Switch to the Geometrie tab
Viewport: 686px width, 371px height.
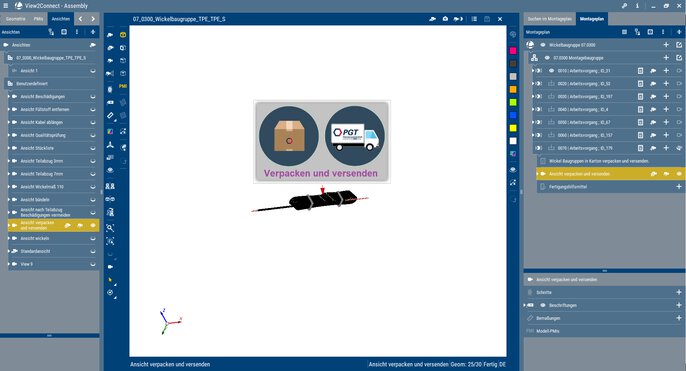pyautogui.click(x=16, y=19)
